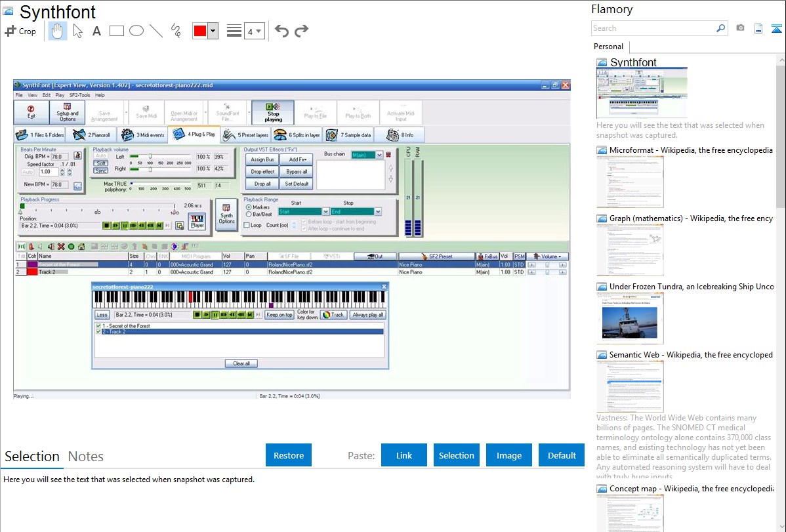Switch to the Notes tab
The height and width of the screenshot is (532, 786).
tap(86, 457)
